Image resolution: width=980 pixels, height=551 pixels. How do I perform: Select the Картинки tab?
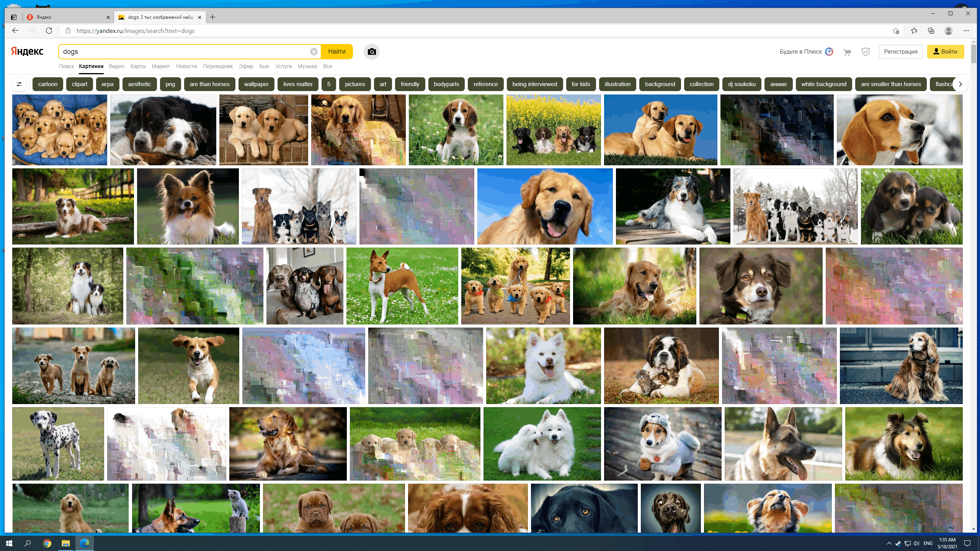tap(91, 66)
